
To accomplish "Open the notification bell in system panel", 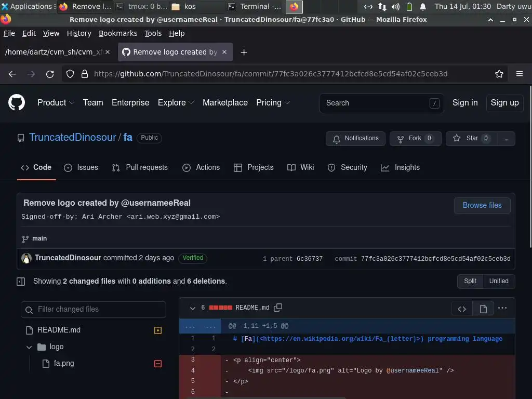I will click(x=423, y=6).
